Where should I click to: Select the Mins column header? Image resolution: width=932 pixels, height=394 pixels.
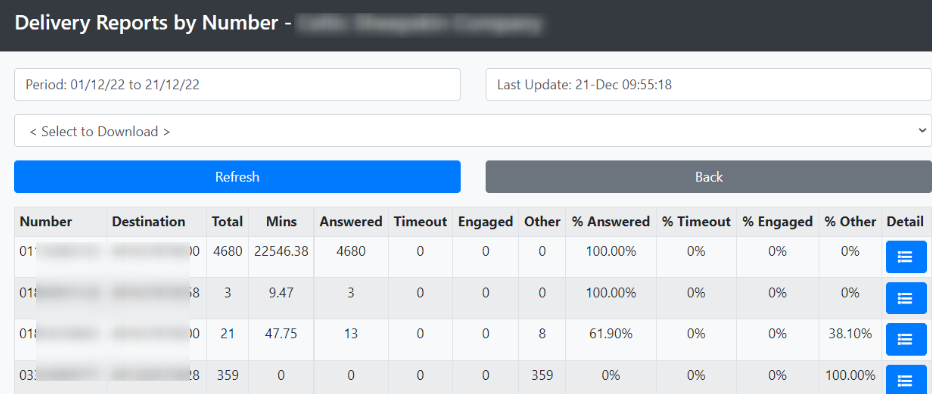click(281, 222)
